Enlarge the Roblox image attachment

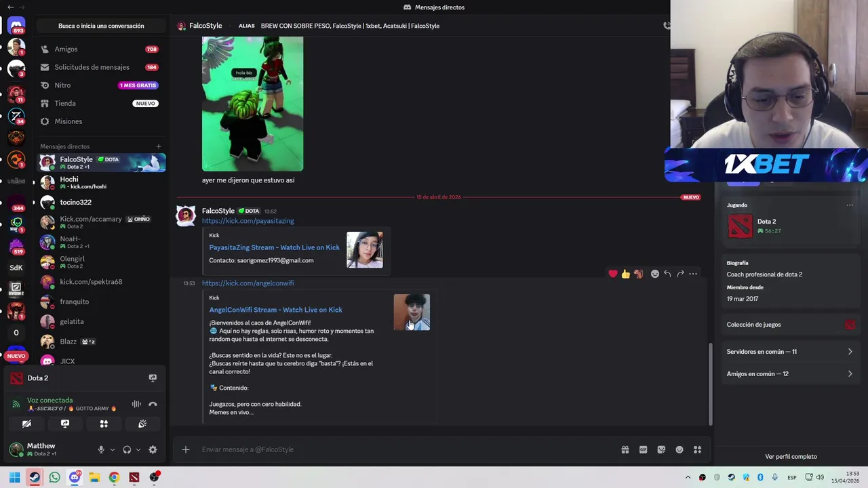pyautogui.click(x=252, y=104)
